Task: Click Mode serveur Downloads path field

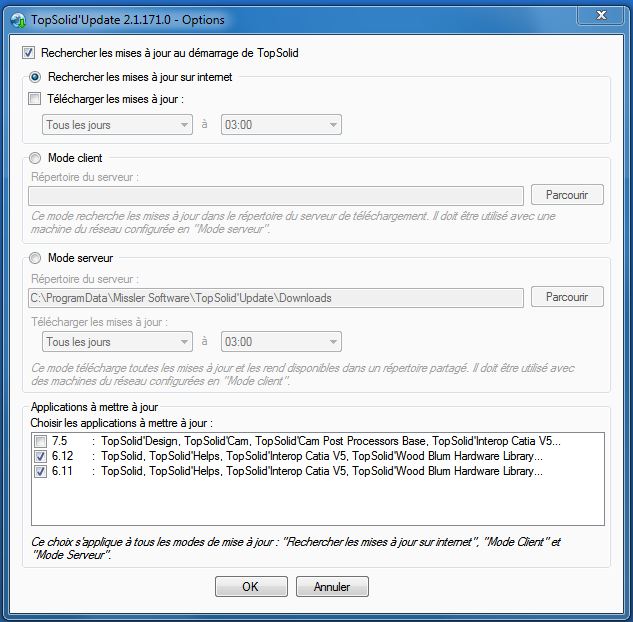Action: [276, 298]
